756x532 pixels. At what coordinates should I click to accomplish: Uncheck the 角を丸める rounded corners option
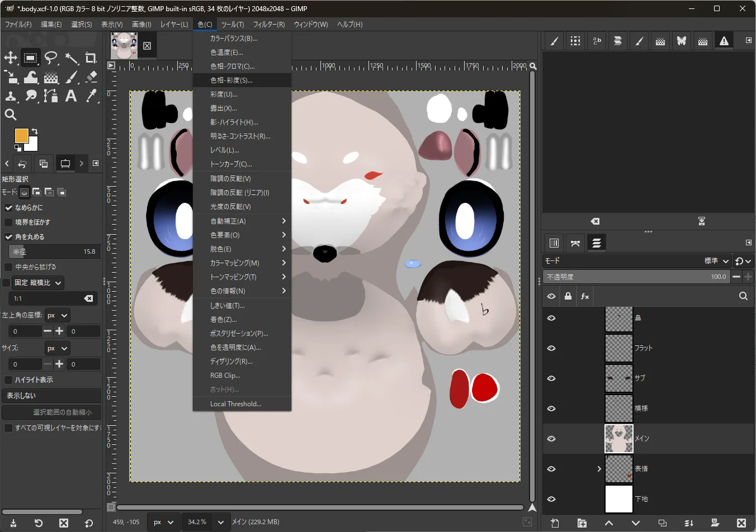tap(8, 237)
